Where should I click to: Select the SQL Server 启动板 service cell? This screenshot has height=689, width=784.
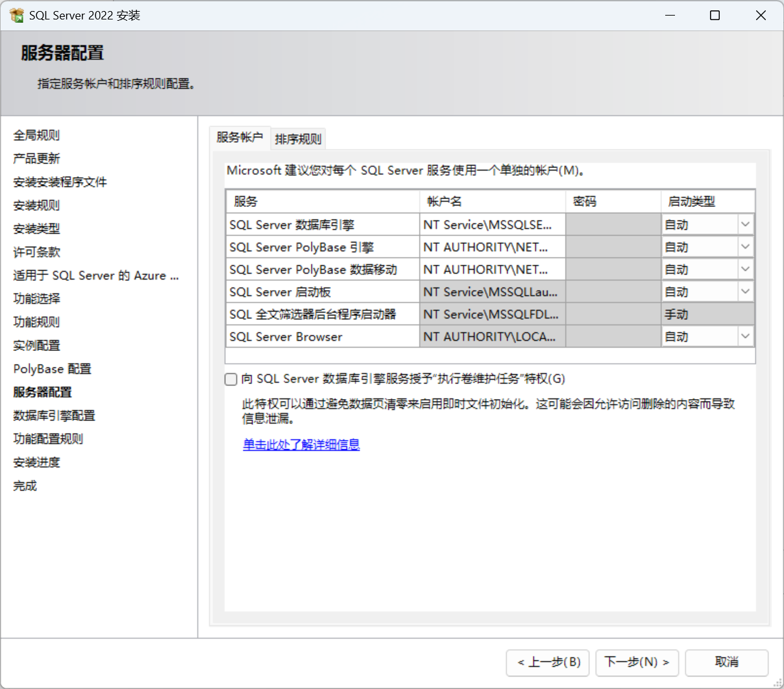coord(323,292)
